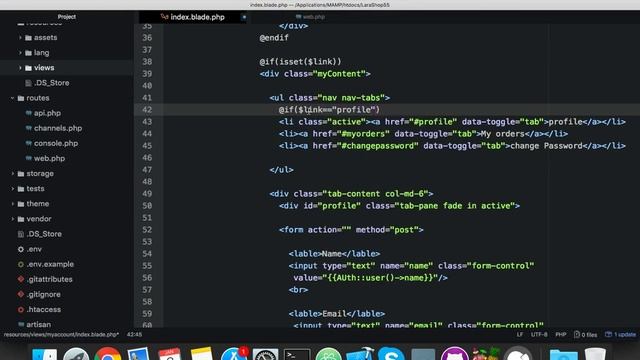640x360 pixels.
Task: Click "#myorders" href value on line 44
Action: (362, 134)
